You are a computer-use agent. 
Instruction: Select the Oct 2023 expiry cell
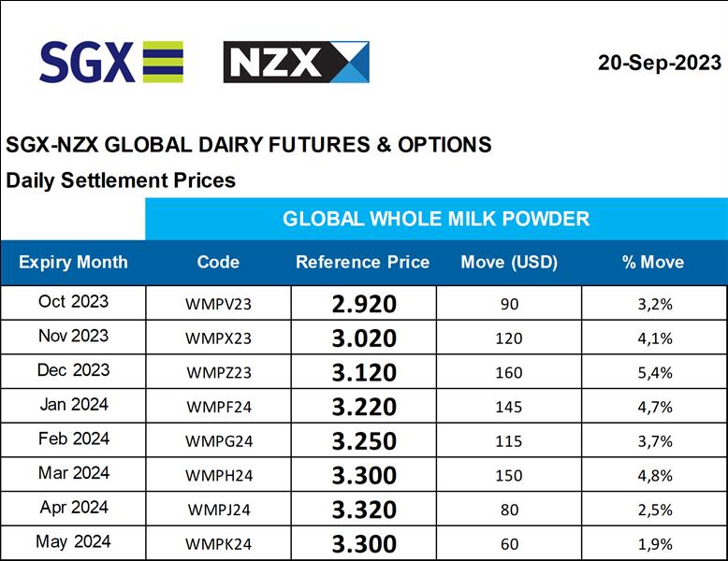tap(73, 302)
